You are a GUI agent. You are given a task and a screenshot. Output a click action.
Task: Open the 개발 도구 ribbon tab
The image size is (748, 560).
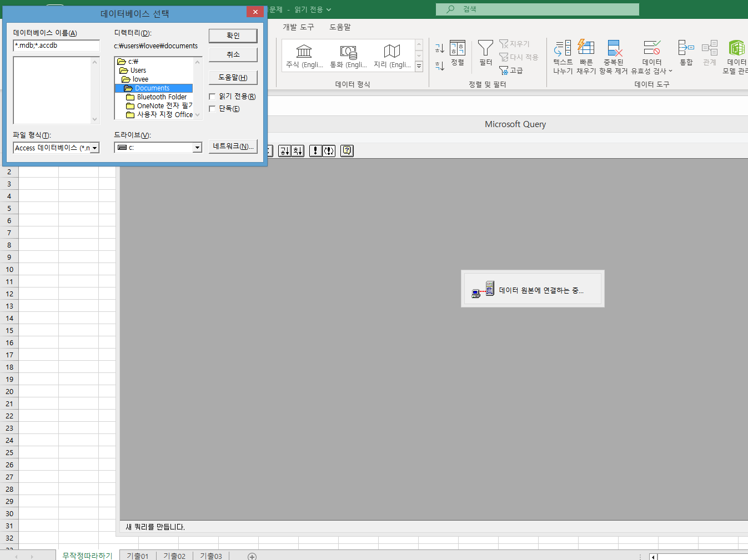click(x=298, y=27)
